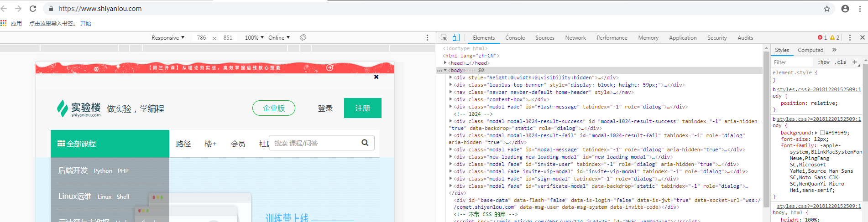Open the 100% zoom dropdown
868x222 pixels.
coord(254,38)
